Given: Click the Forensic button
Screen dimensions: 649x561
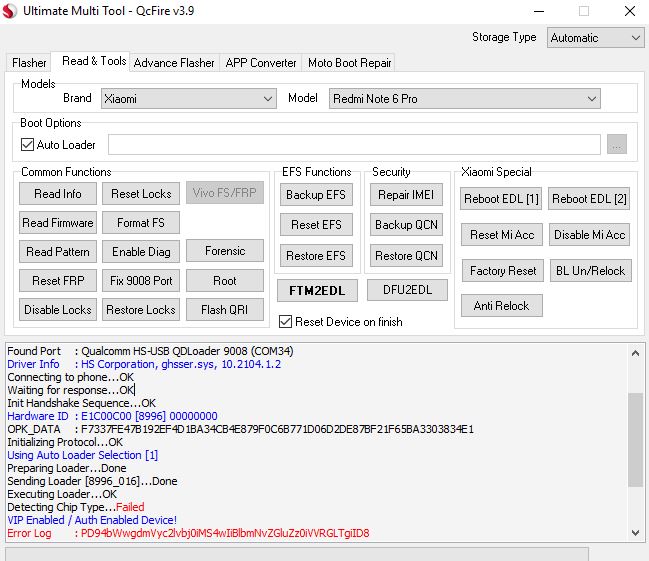Looking at the screenshot, I should tap(225, 251).
